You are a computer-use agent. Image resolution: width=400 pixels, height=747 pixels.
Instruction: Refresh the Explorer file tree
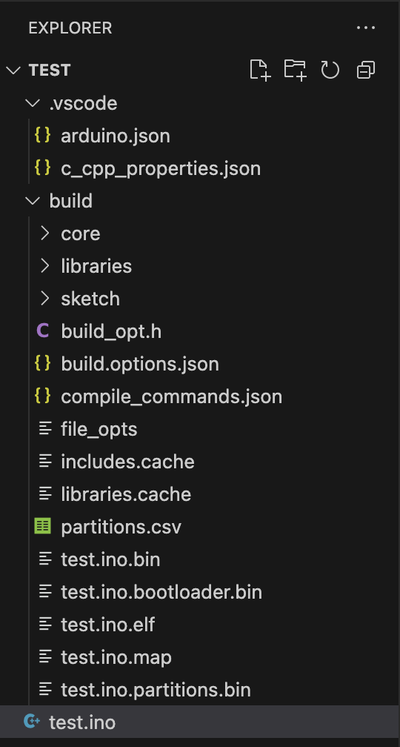[x=330, y=70]
